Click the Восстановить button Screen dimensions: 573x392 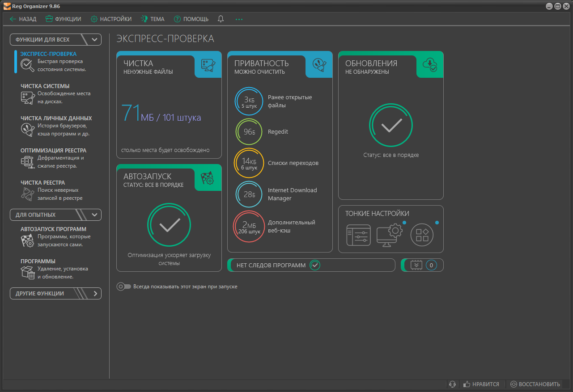(535, 384)
